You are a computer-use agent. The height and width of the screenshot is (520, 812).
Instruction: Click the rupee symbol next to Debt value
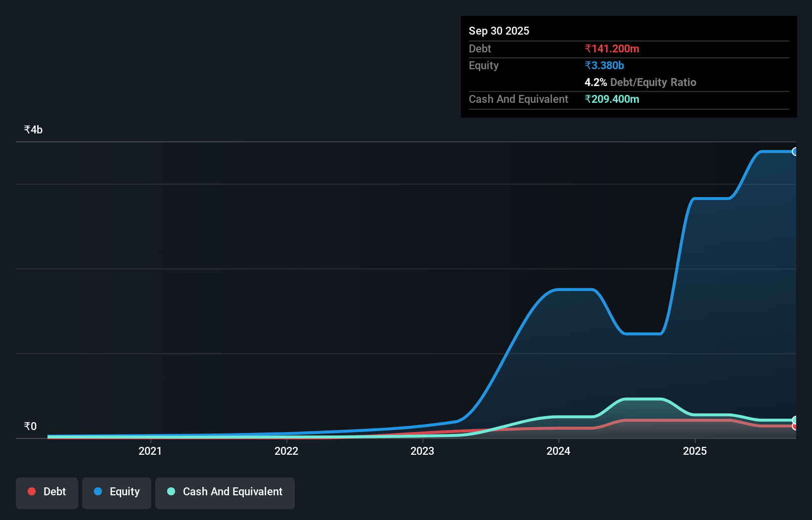click(x=588, y=48)
